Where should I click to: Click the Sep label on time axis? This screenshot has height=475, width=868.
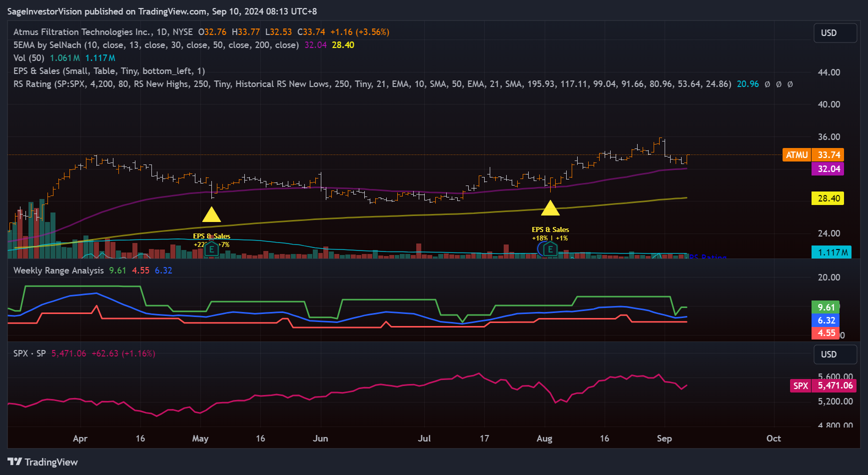(664, 438)
